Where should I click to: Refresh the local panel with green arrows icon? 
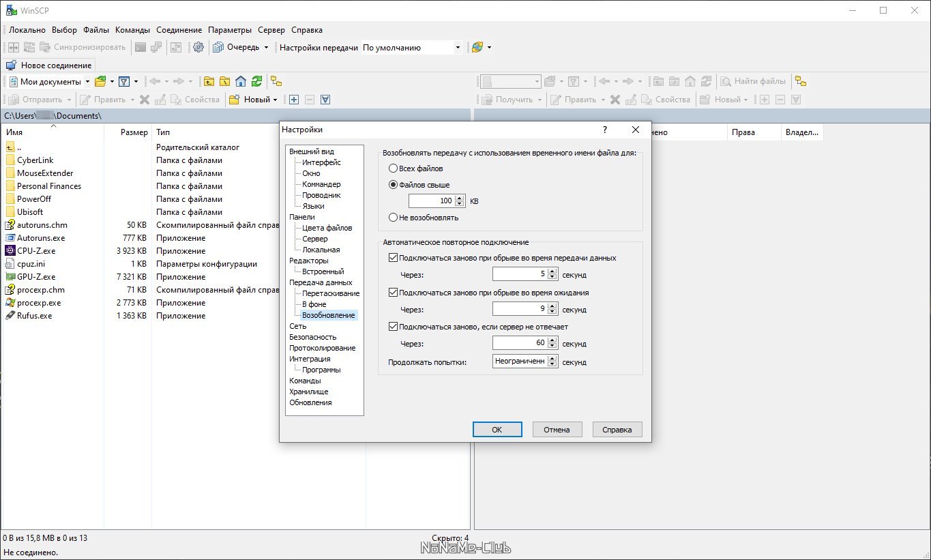[x=256, y=81]
